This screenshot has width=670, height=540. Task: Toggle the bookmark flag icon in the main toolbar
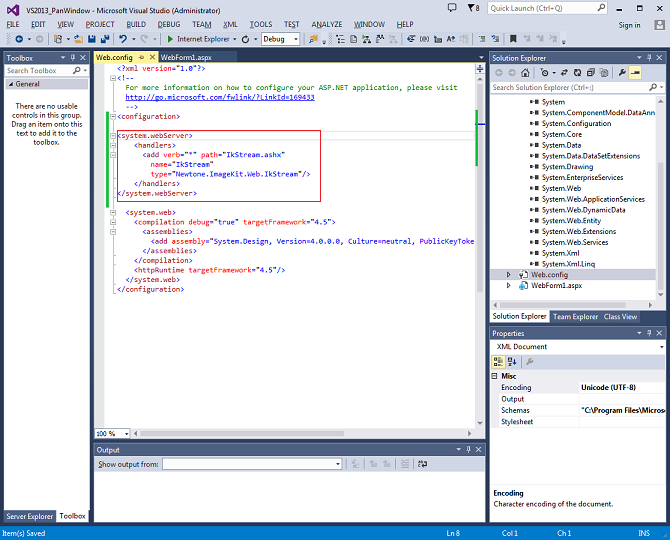point(513,39)
